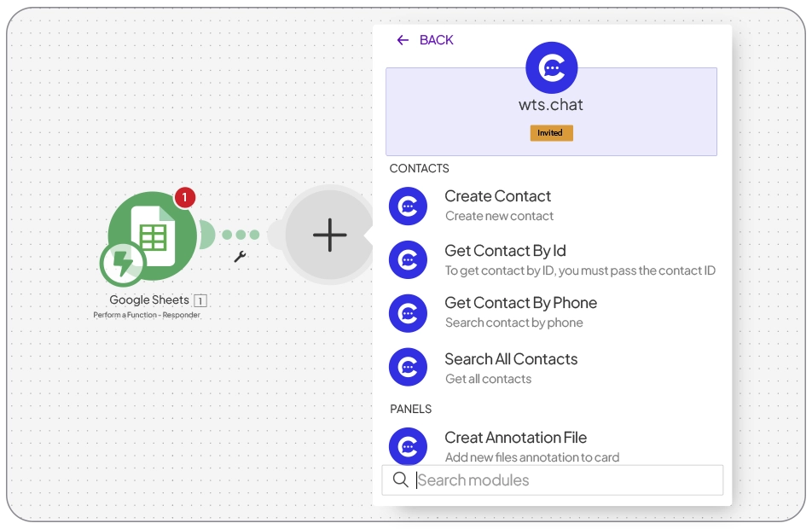Screen dimensions: 812x529
Task: Select Get Contact By Id module
Action: [505, 251]
